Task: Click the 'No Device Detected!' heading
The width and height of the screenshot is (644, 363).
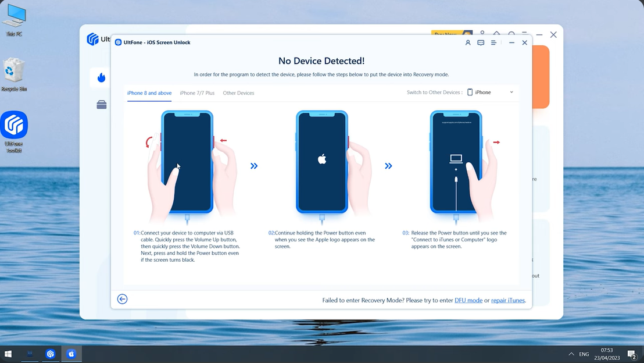Action: (321, 61)
